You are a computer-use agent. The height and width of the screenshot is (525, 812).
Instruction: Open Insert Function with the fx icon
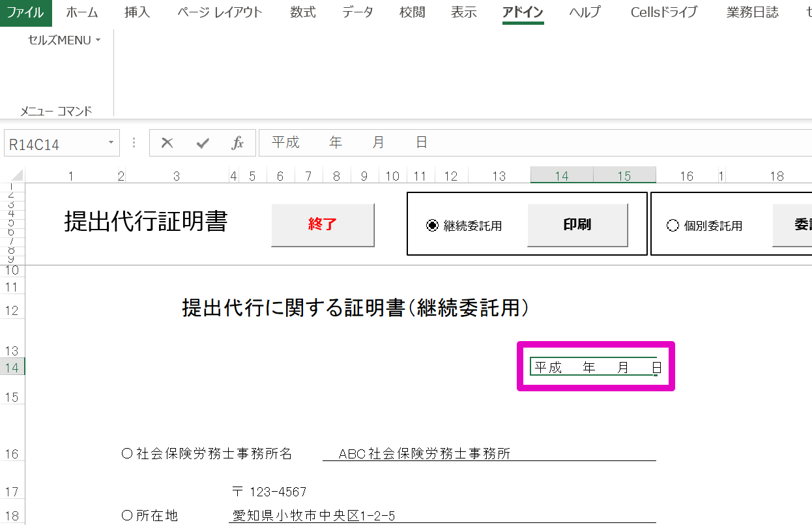[x=238, y=143]
